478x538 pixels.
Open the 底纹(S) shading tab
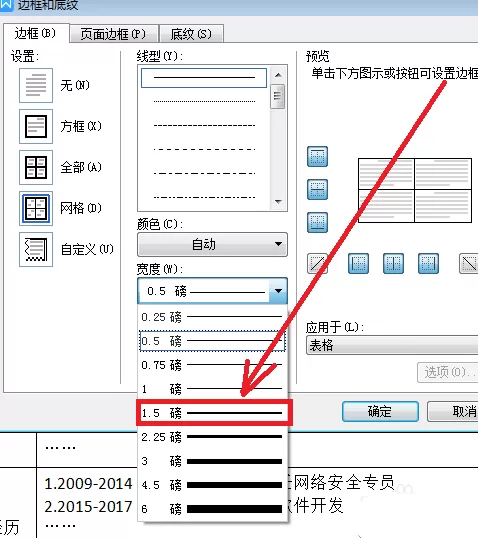pyautogui.click(x=191, y=34)
